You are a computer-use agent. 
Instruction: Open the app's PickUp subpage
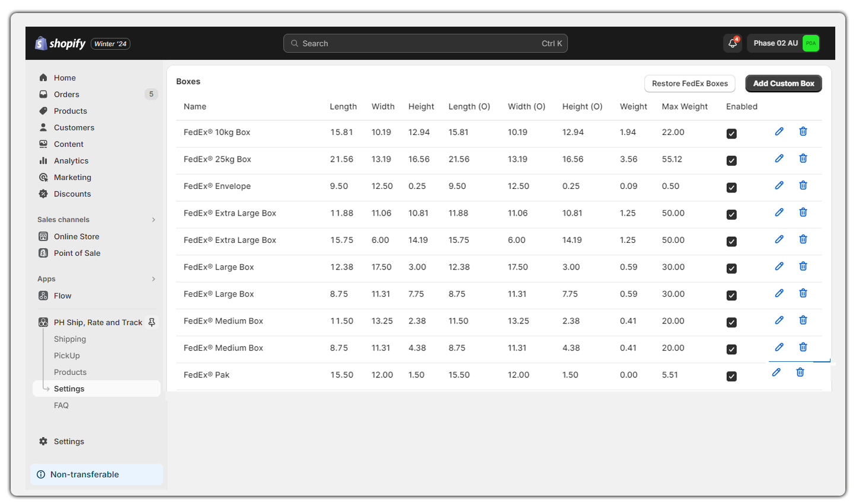(67, 355)
